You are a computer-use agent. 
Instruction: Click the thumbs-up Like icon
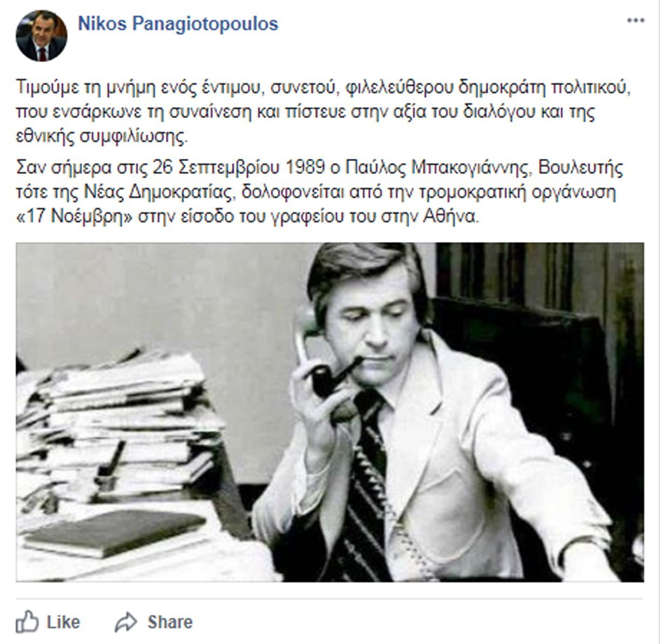pos(27,622)
